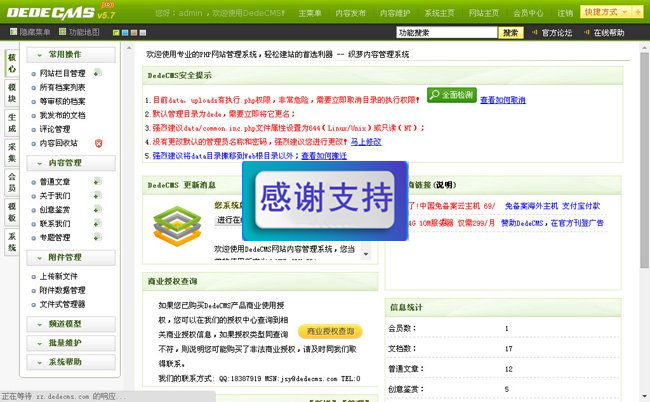Go to 网站主页 in the top navigation
This screenshot has width=650, height=402.
click(x=484, y=13)
